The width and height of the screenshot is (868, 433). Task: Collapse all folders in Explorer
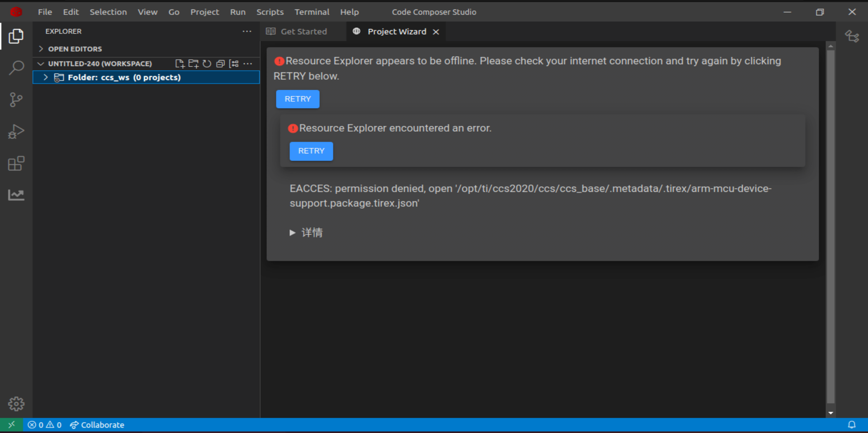click(220, 64)
